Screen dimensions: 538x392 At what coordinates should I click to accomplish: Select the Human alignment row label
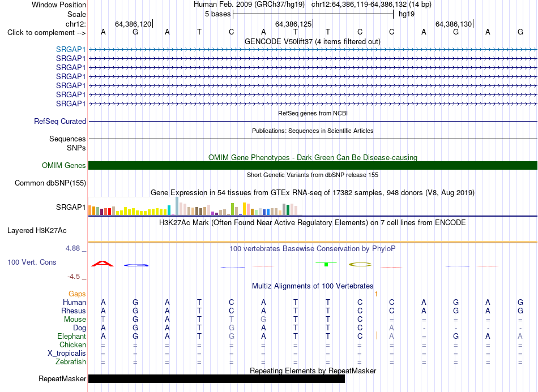coord(74,303)
